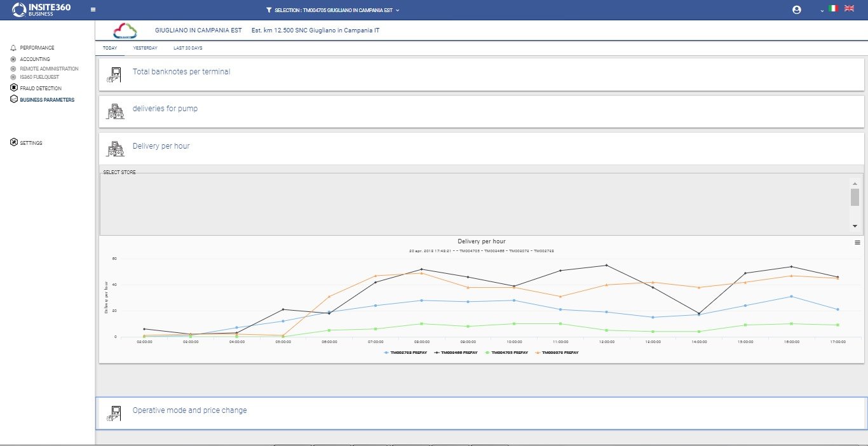Screen dimensions: 868x446
Task: Open Remote Administration in the sidebar
Action: click(x=49, y=69)
